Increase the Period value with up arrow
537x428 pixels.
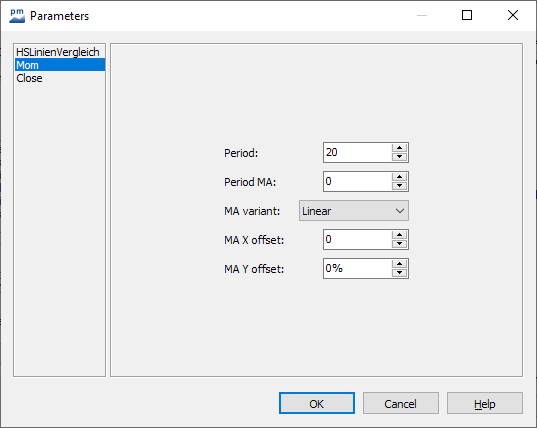click(x=399, y=148)
